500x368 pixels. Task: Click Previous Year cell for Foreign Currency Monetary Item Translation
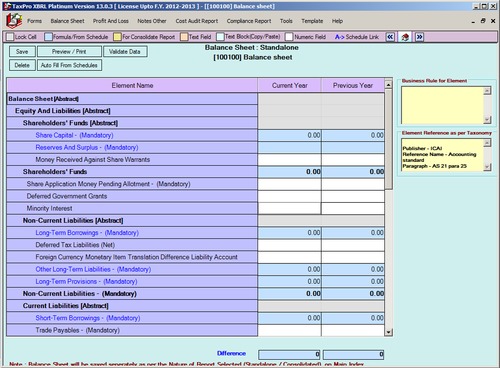(x=353, y=257)
